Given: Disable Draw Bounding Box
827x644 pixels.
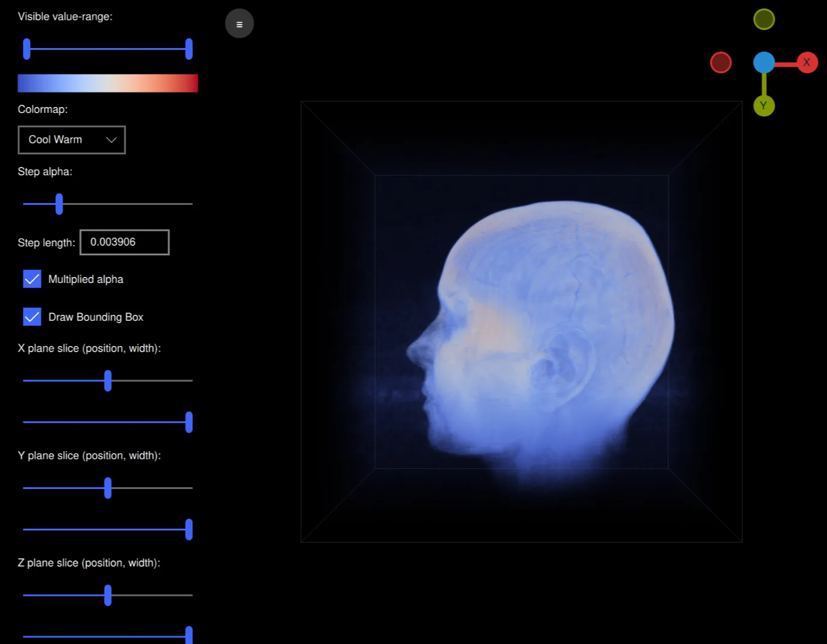Looking at the screenshot, I should click(32, 317).
